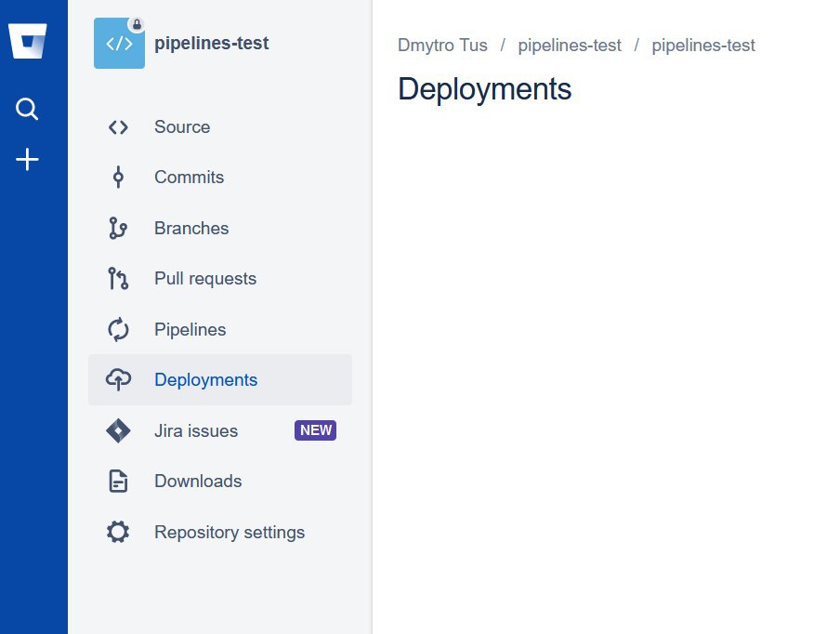Click the Deployments cloud upload icon

click(x=118, y=379)
